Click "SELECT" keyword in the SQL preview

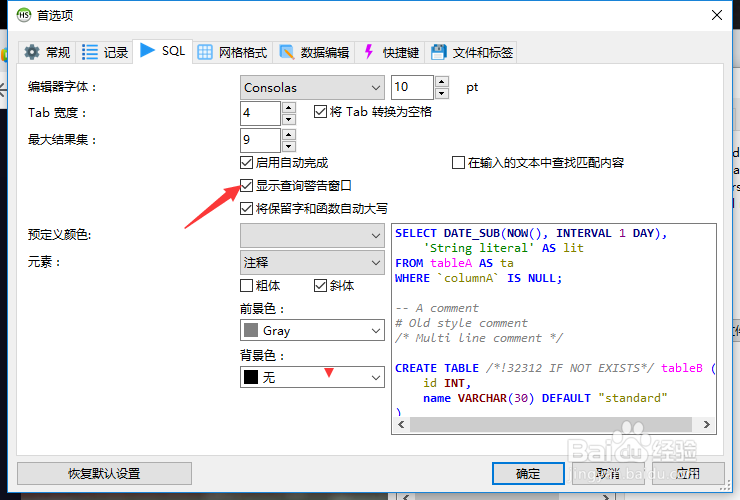[416, 233]
